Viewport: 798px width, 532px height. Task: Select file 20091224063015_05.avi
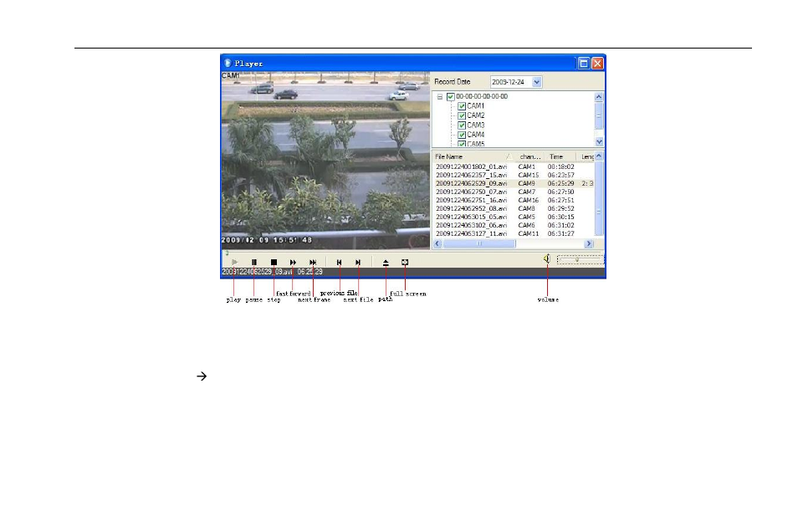tap(471, 217)
